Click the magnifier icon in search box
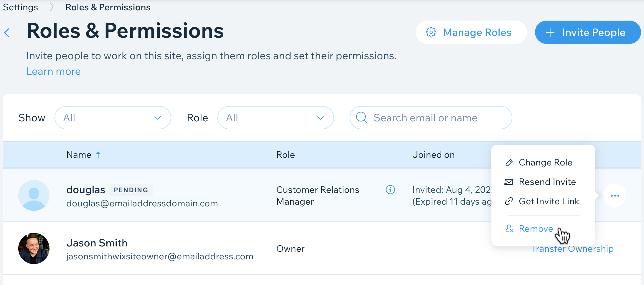The width and height of the screenshot is (644, 285). [361, 117]
